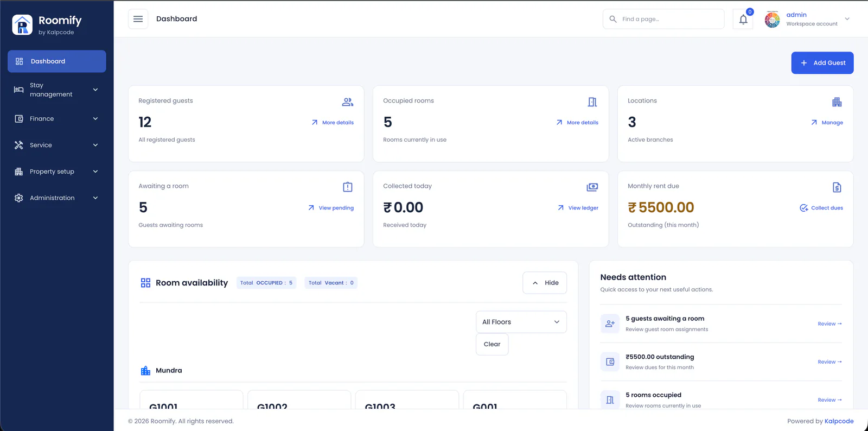Expand the Finance sidebar section
Screen dimensions: 868x431
pos(57,118)
